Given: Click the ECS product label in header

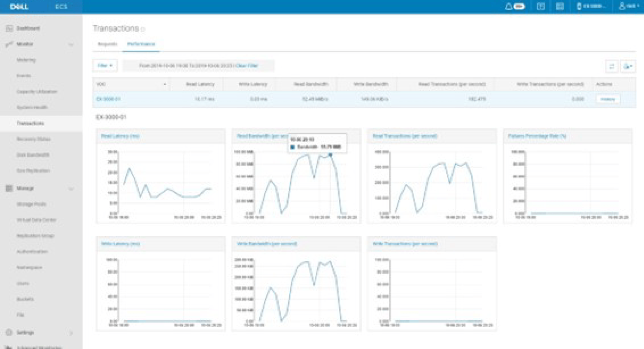Looking at the screenshot, I should tap(61, 7).
